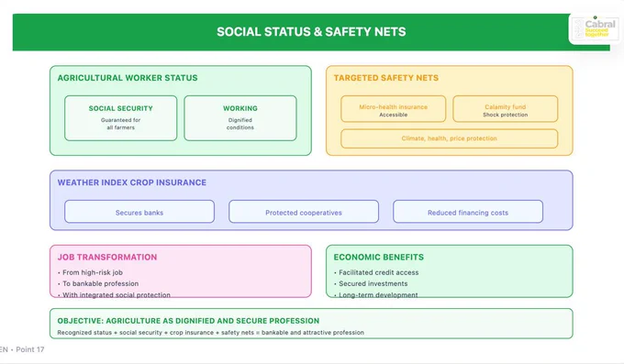Select the Micro-health insurance box
Image resolution: width=624 pixels, height=364 pixels.
[393, 108]
